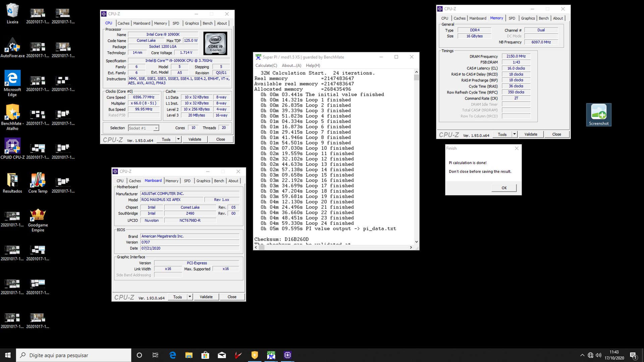This screenshot has height=362, width=644.
Task: Switch to BenchMate shield taskbar icon
Action: click(255, 355)
